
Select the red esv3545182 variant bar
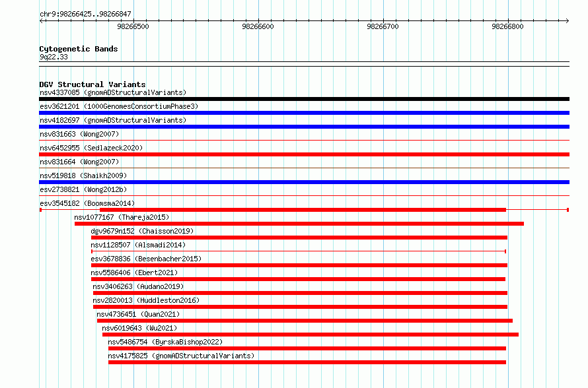point(303,210)
